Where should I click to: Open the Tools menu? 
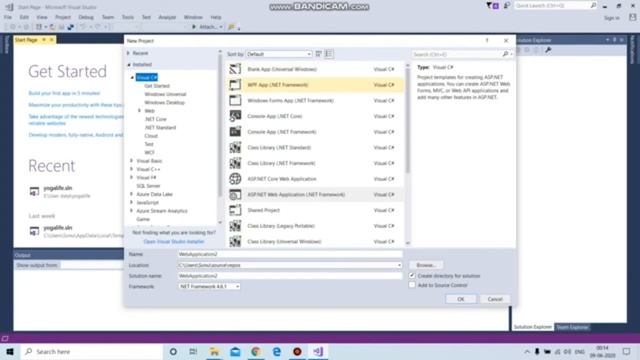[x=128, y=18]
